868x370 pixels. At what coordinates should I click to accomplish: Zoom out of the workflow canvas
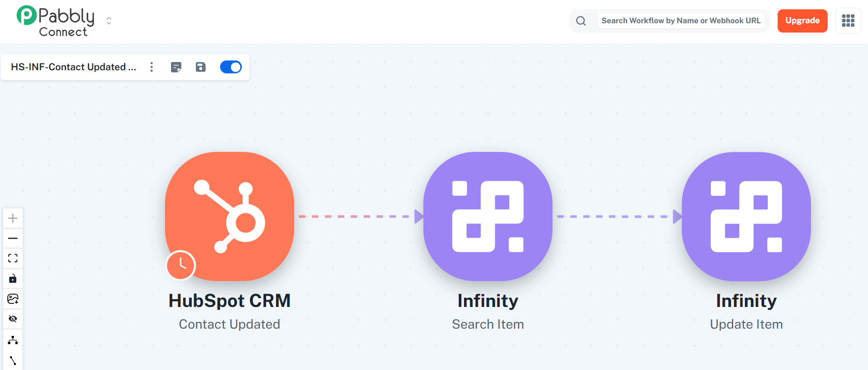13,238
